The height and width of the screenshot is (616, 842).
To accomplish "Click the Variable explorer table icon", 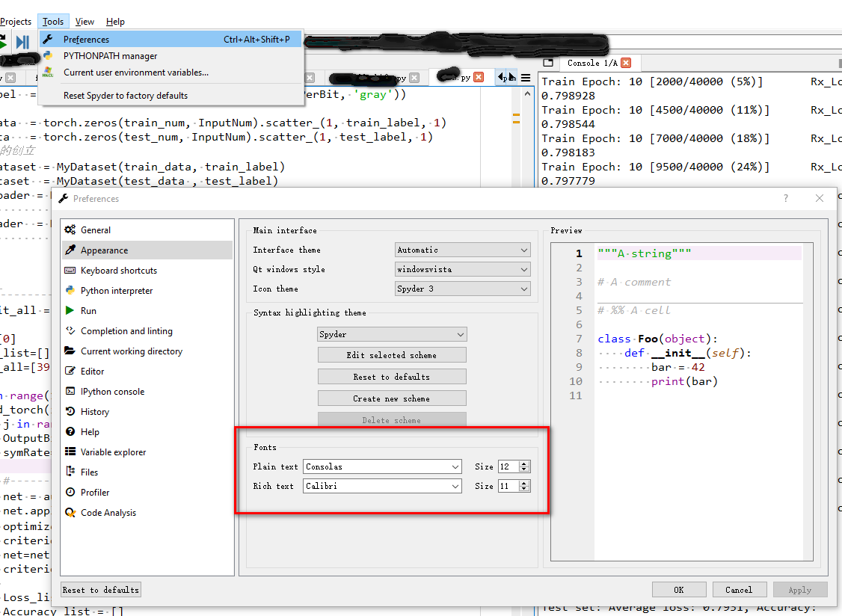I will click(x=70, y=452).
